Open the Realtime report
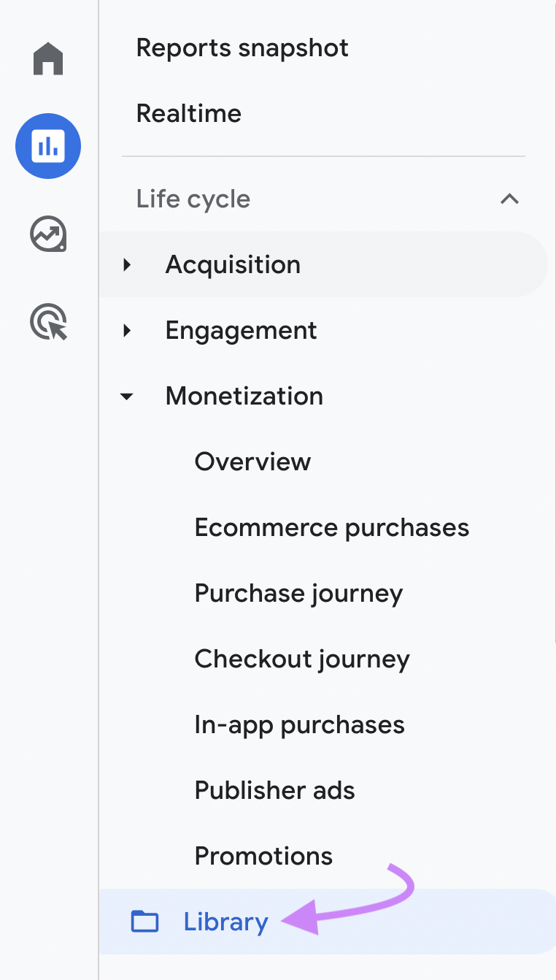The height and width of the screenshot is (980, 556). (x=188, y=113)
